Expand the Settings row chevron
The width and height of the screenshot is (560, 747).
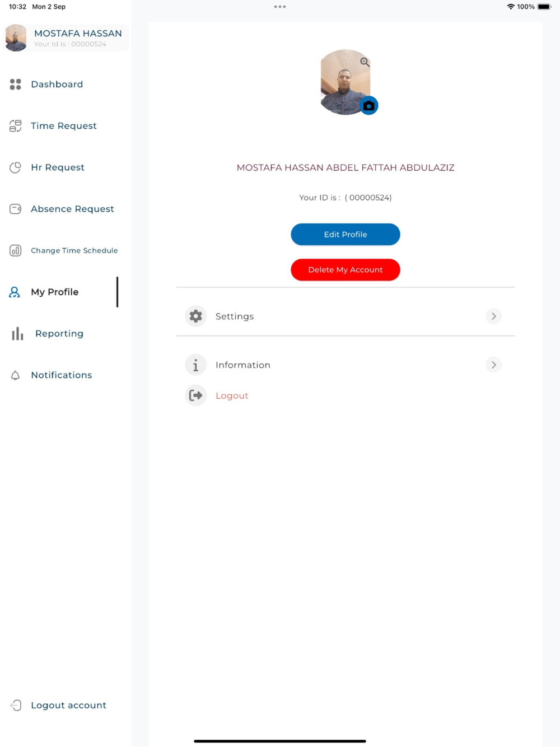(493, 316)
